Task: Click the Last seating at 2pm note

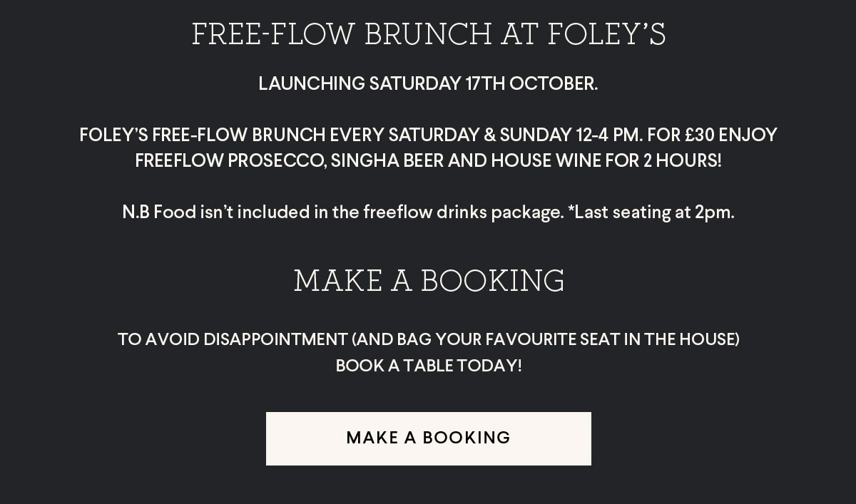Action: click(x=651, y=212)
